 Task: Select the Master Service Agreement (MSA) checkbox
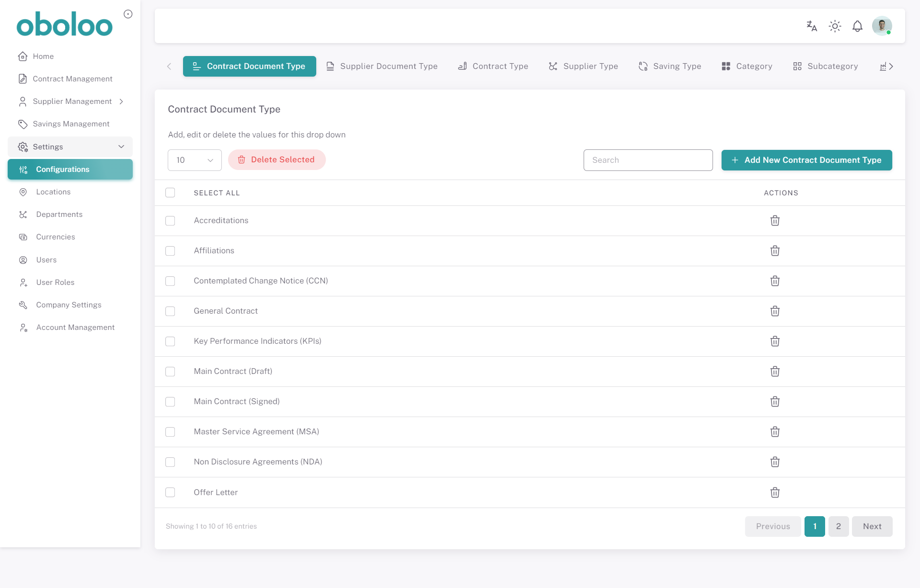pos(170,432)
